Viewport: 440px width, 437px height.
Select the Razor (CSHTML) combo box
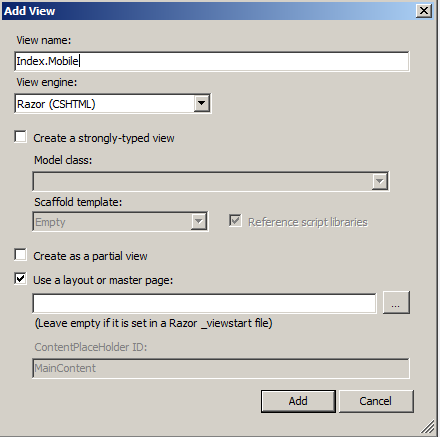coord(113,104)
